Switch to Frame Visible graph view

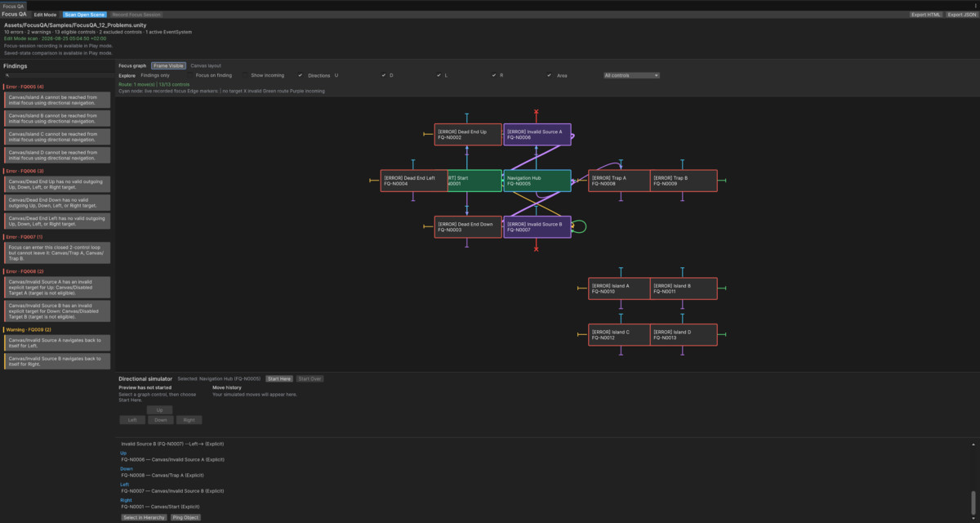click(x=168, y=65)
